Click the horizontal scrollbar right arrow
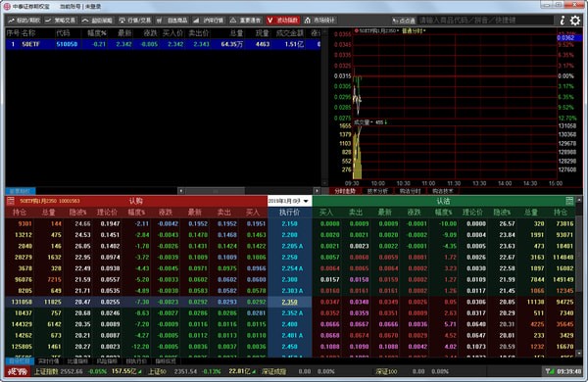This screenshot has height=382, width=588. click(317, 191)
